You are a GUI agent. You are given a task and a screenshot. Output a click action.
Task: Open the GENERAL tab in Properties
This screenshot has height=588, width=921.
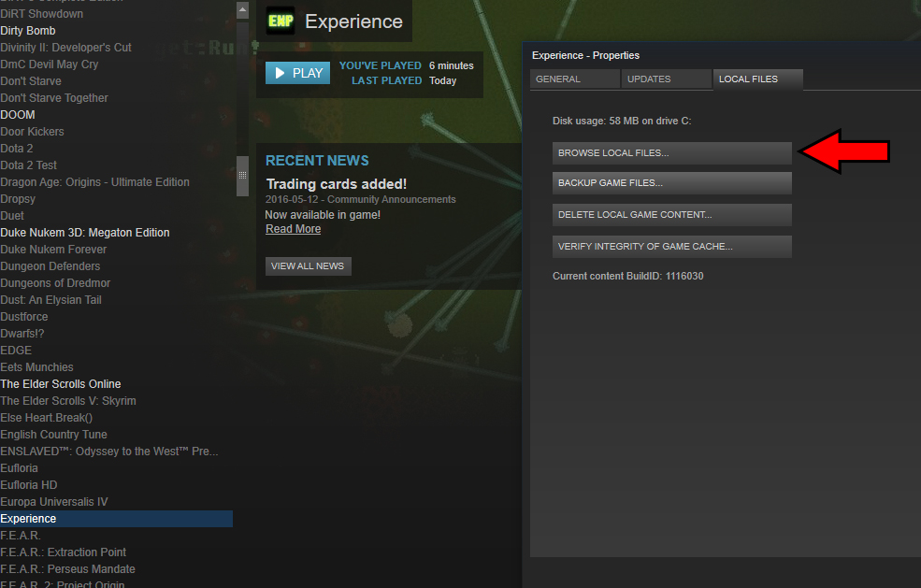pos(574,79)
